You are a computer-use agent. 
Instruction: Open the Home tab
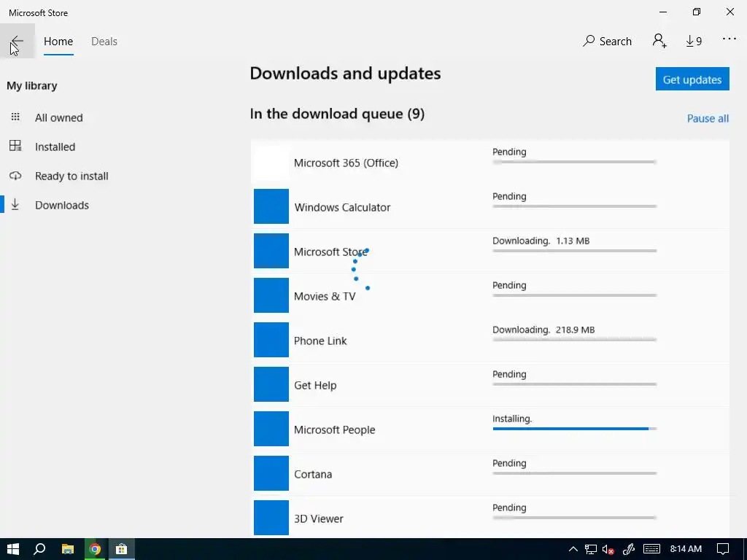point(58,42)
